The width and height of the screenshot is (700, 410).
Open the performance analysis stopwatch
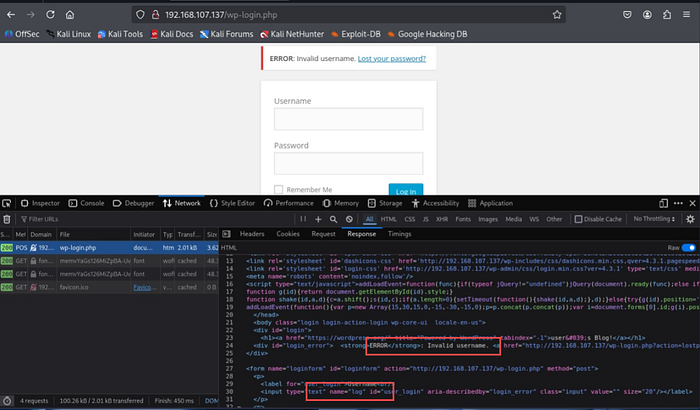(7, 401)
